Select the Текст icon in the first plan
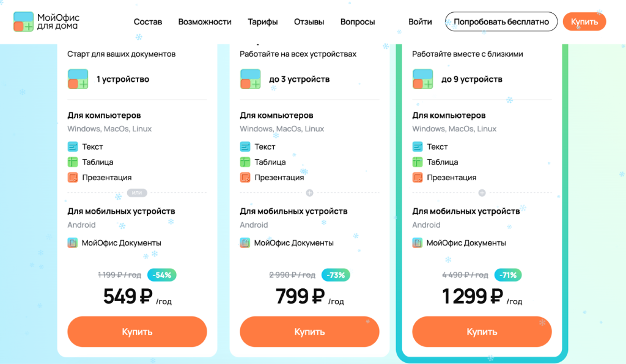 pos(74,147)
